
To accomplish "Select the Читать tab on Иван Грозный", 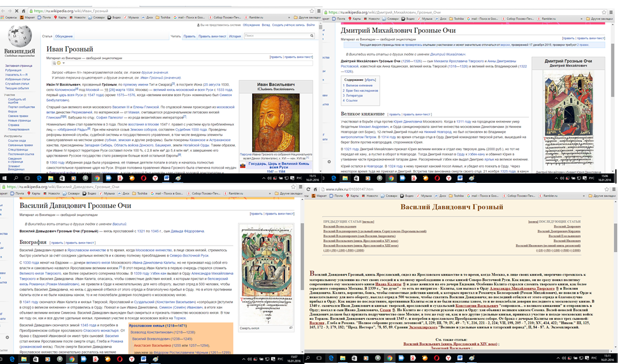I will [x=175, y=36].
